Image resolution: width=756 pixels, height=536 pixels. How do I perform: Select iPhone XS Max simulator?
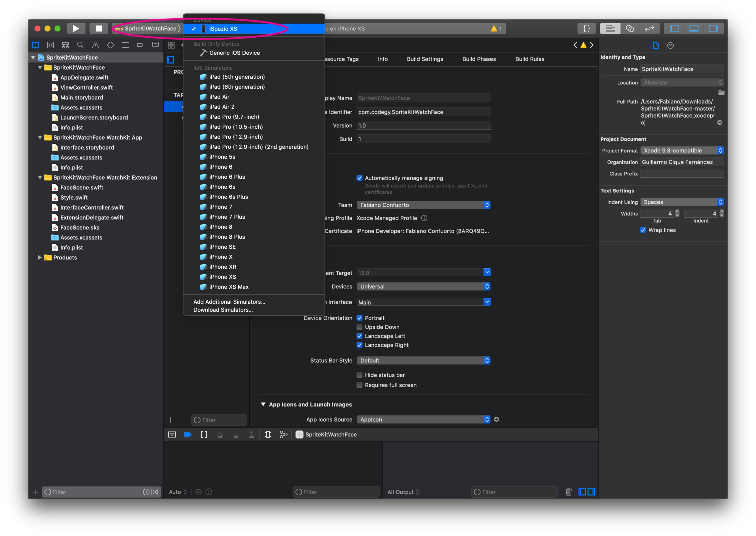(x=254, y=287)
